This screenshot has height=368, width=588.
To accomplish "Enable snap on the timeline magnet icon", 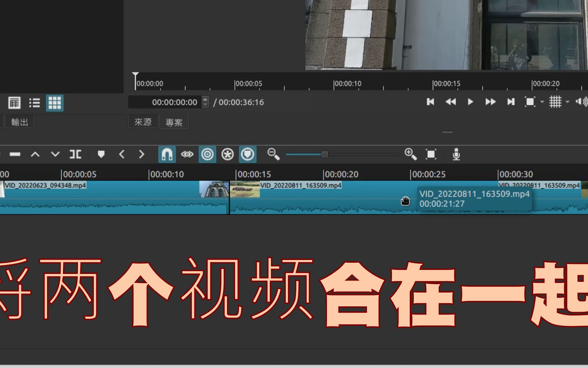I will coord(166,154).
